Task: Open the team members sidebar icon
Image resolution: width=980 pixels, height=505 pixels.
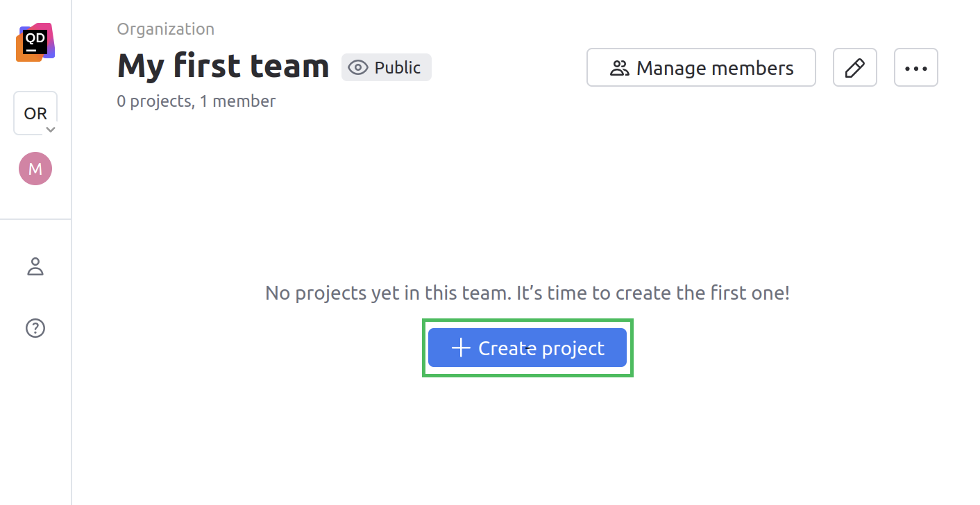Action: [x=35, y=266]
